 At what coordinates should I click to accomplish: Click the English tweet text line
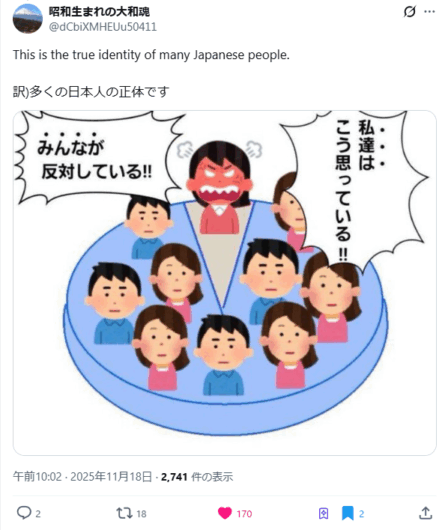151,55
